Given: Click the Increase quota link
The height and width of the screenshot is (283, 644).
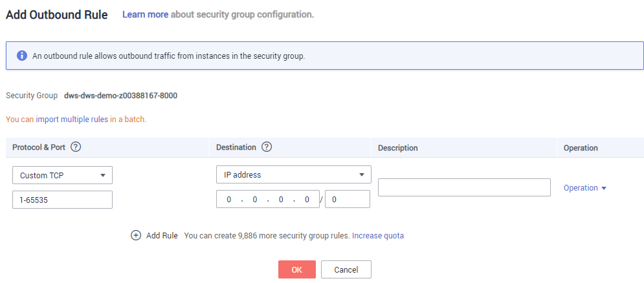Looking at the screenshot, I should click(x=378, y=235).
